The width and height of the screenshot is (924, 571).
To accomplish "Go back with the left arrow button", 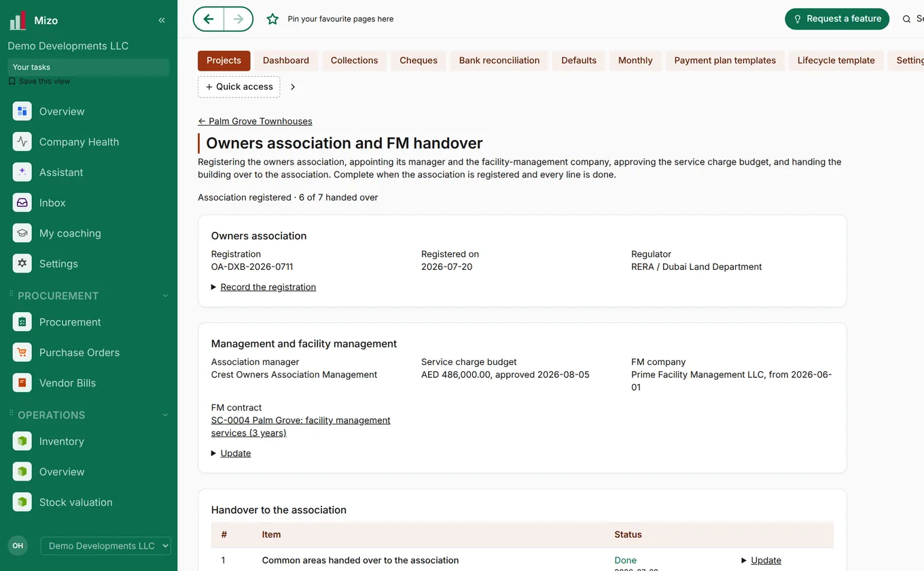I will (209, 19).
